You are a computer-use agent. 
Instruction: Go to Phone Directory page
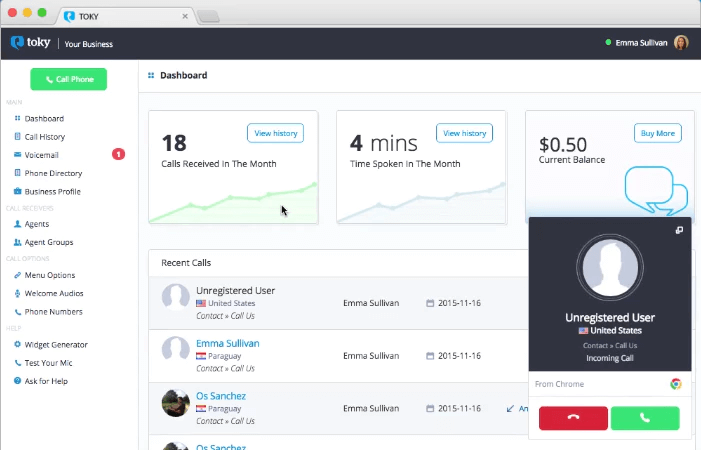[x=53, y=173]
